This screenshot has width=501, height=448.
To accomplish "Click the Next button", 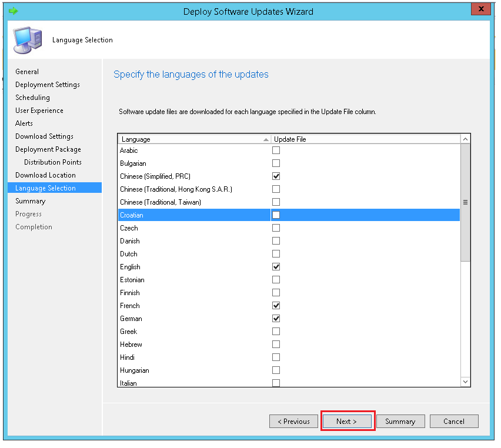I will (x=348, y=421).
